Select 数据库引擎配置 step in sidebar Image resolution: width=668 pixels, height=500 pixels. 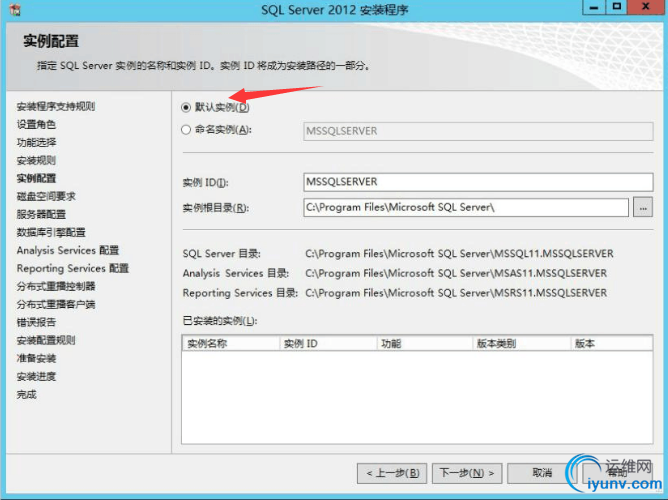click(51, 233)
